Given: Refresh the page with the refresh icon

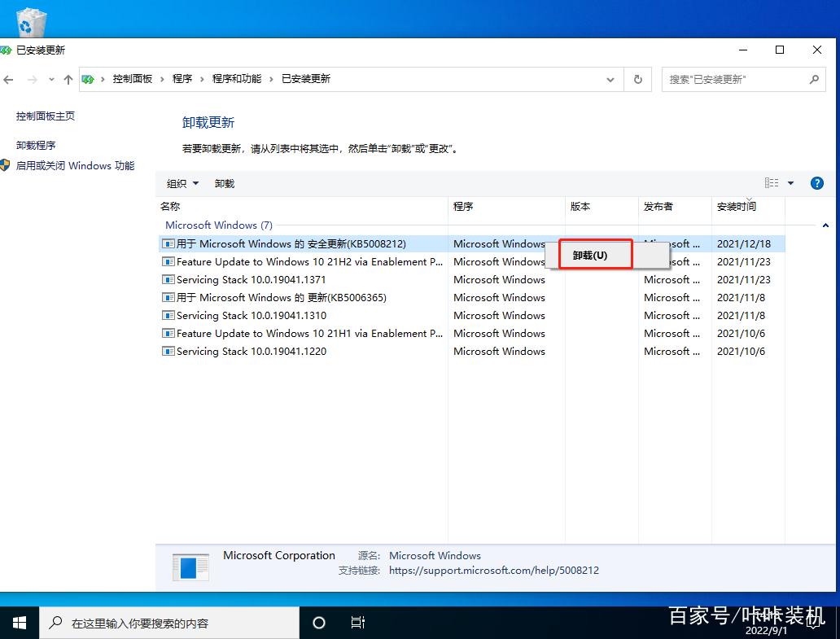Looking at the screenshot, I should 638,79.
